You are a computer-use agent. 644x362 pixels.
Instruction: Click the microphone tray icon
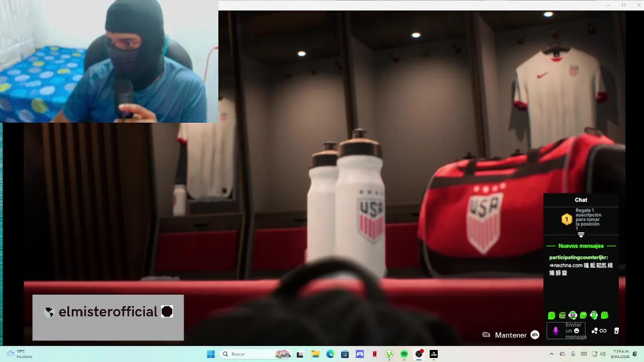point(573,354)
